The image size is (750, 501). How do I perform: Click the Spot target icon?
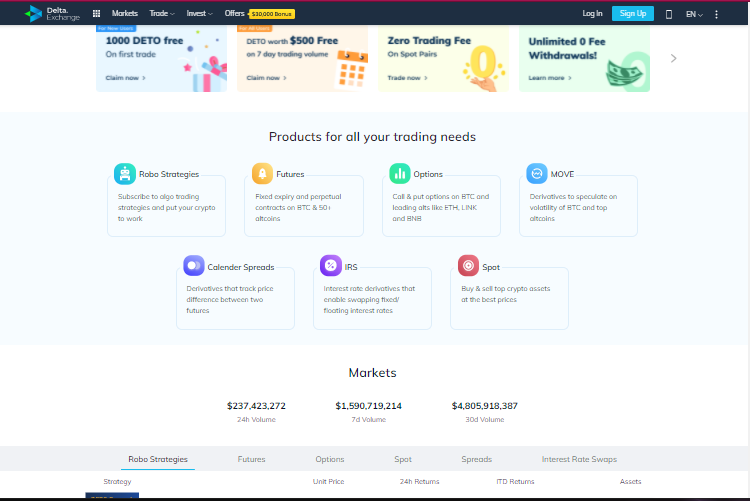tap(468, 266)
